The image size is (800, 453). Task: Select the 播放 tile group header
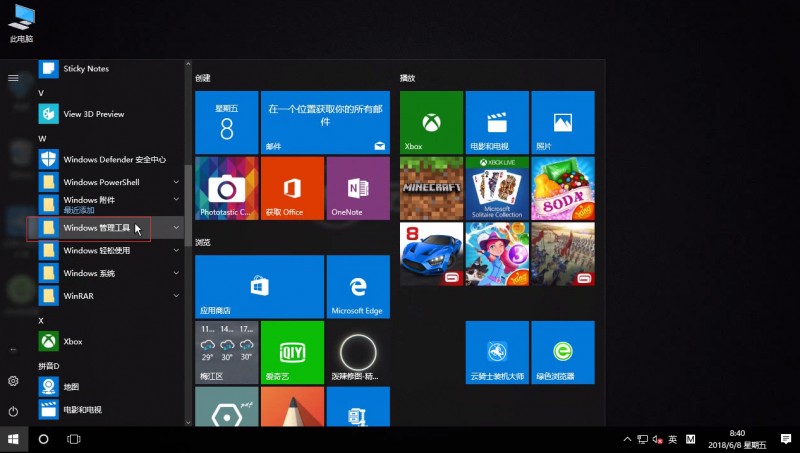(407, 78)
